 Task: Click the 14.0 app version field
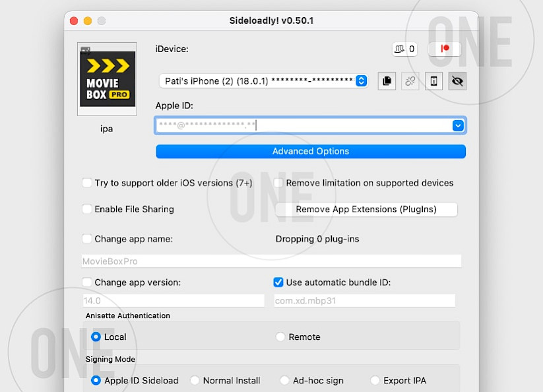[174, 300]
